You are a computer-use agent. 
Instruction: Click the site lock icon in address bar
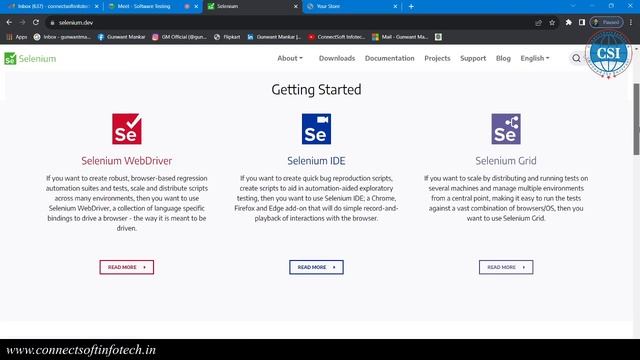[52, 23]
